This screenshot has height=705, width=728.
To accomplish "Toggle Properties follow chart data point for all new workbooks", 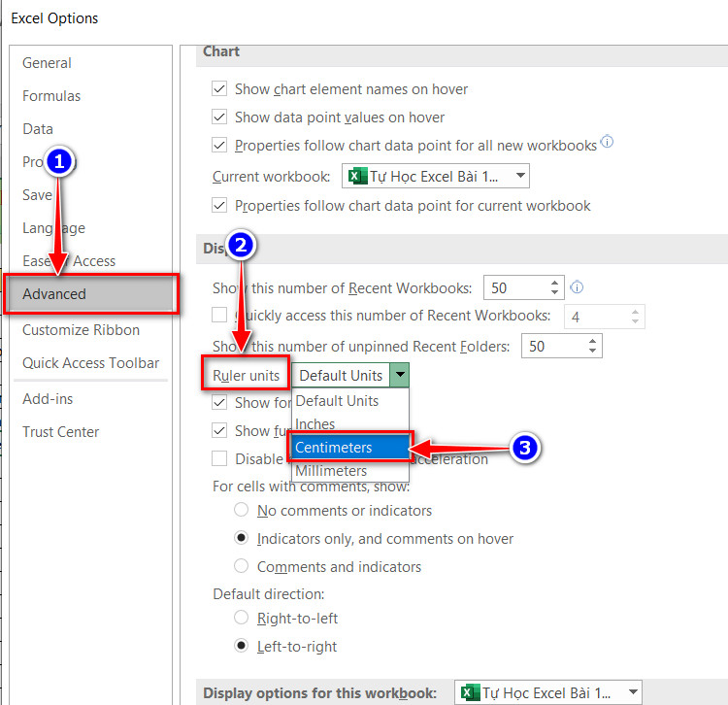I will click(219, 146).
